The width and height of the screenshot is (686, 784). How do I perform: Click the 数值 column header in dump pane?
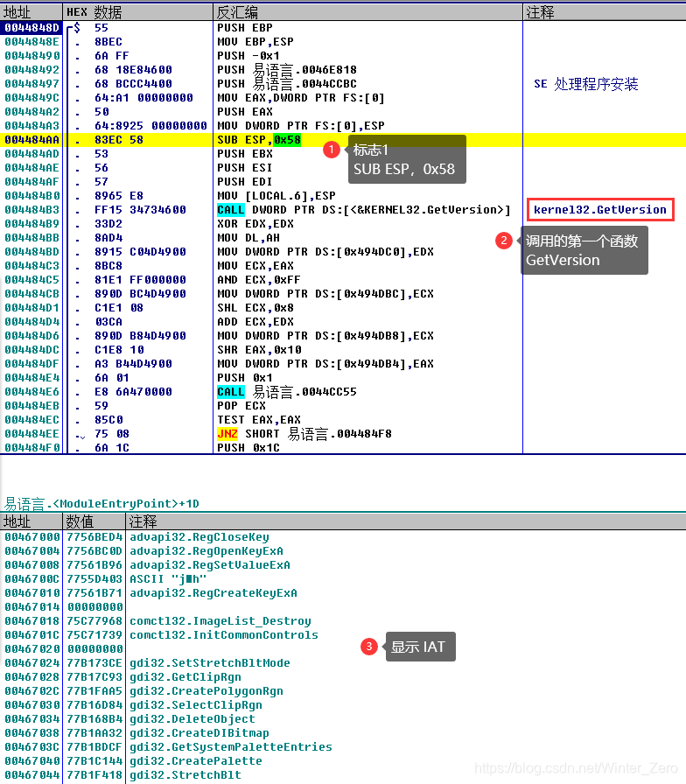pyautogui.click(x=94, y=521)
